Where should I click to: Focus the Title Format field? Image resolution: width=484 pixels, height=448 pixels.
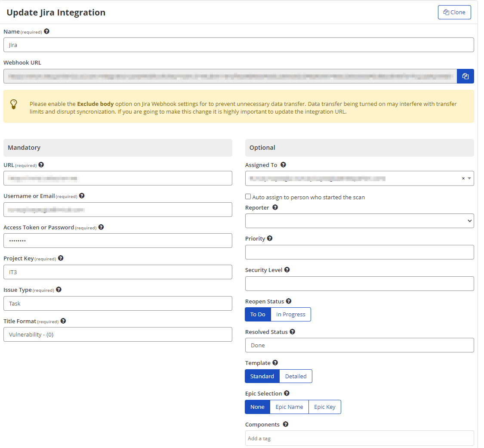(118, 334)
